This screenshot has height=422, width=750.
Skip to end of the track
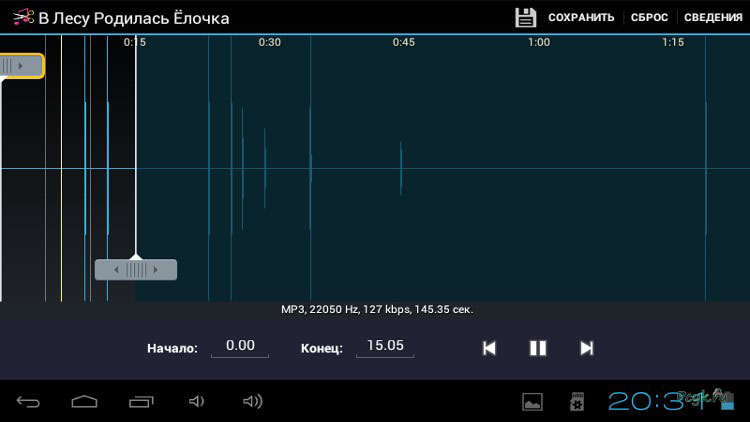pyautogui.click(x=587, y=348)
